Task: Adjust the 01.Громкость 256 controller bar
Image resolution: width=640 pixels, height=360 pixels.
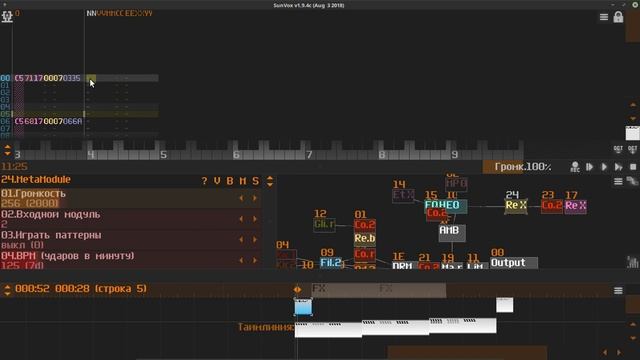Action: pos(131,198)
